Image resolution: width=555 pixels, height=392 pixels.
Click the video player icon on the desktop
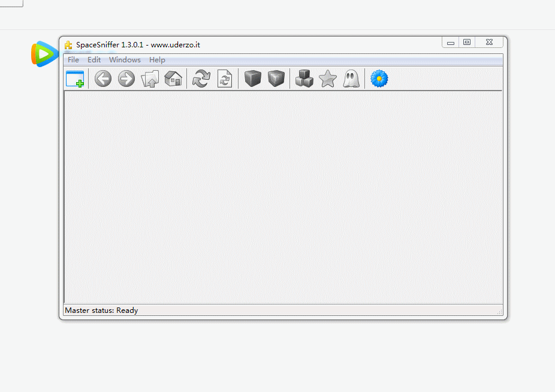[44, 54]
